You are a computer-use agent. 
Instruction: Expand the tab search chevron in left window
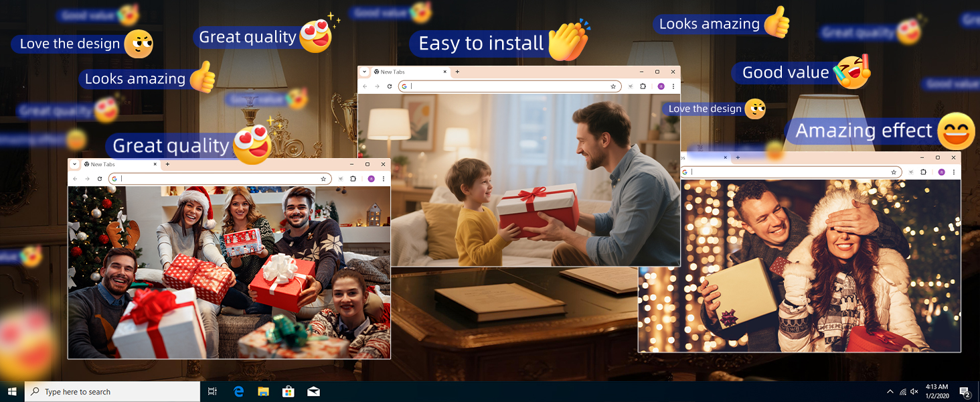[74, 164]
